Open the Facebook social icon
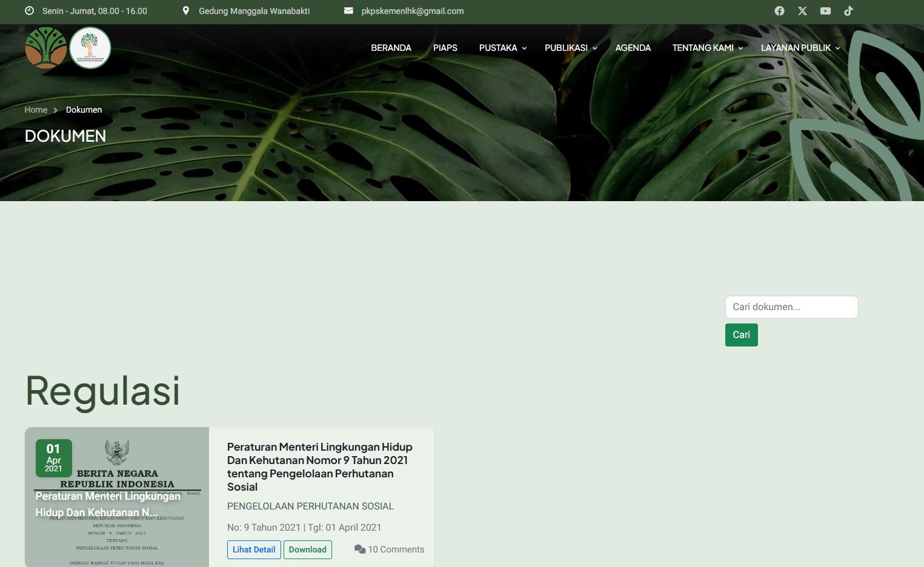This screenshot has width=924, height=567. [x=779, y=11]
